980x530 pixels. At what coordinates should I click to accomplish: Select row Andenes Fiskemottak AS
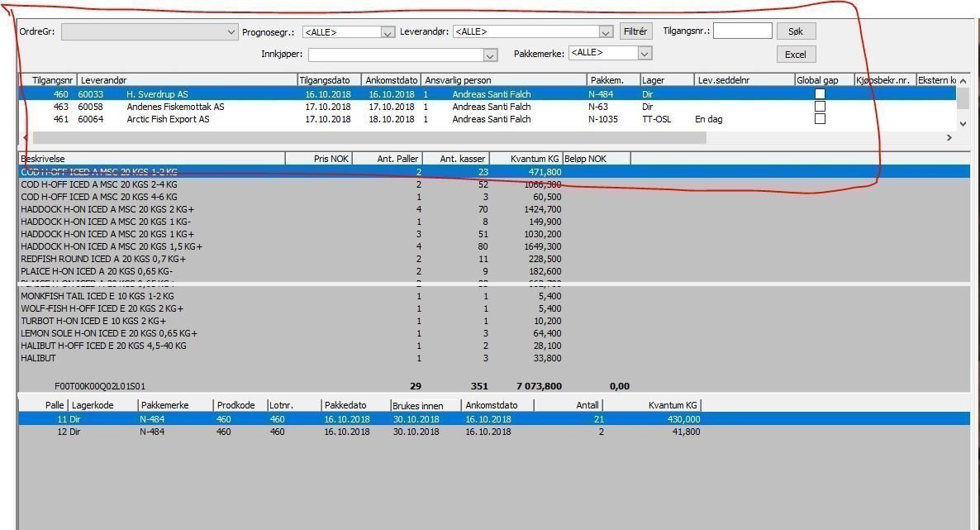(488, 107)
